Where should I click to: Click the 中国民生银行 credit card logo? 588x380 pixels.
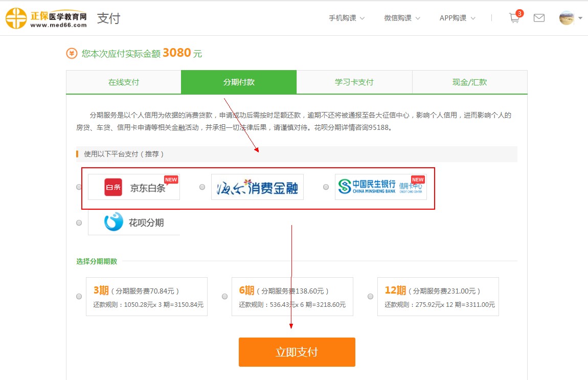[380, 187]
